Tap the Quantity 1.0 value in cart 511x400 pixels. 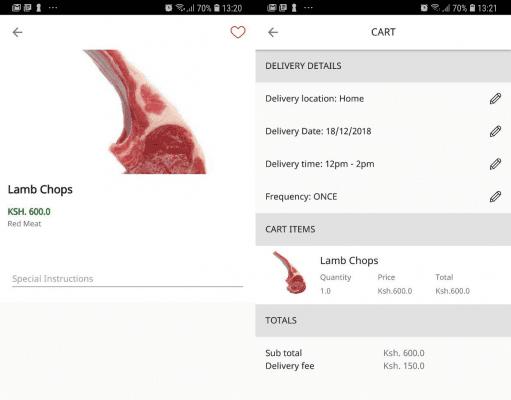325,291
